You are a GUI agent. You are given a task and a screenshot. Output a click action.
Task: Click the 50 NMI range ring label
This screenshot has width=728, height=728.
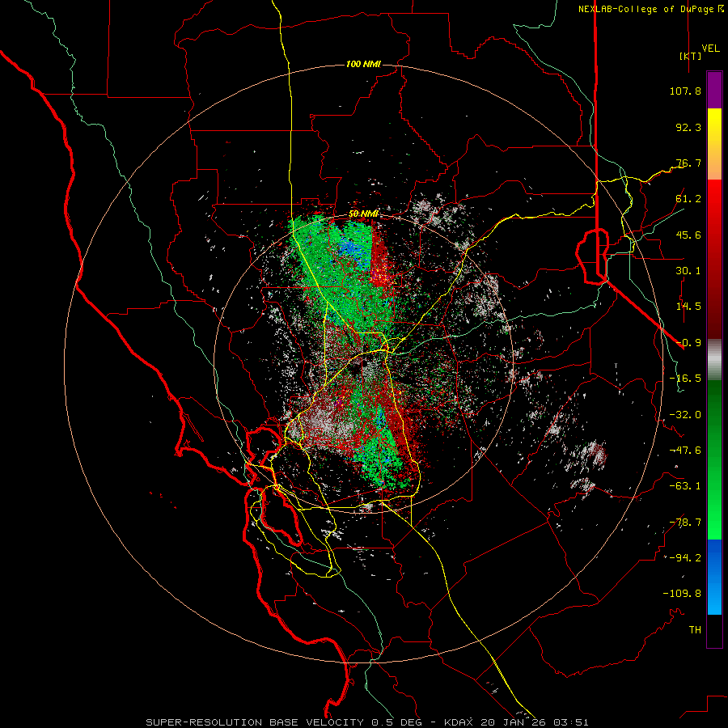pos(363,214)
